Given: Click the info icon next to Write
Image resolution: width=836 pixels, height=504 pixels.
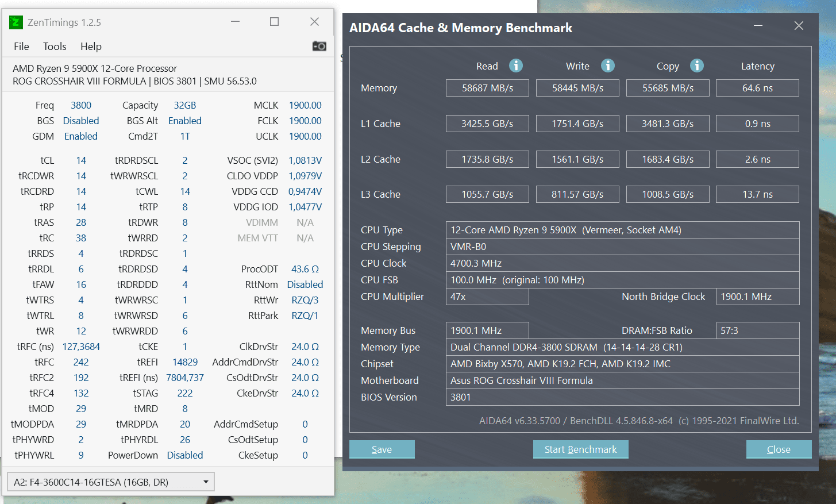Looking at the screenshot, I should (608, 66).
